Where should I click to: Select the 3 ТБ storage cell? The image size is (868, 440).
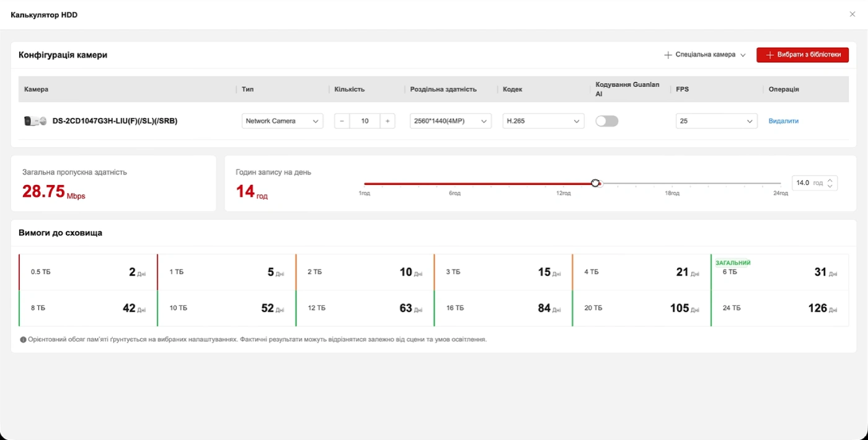[x=503, y=272]
